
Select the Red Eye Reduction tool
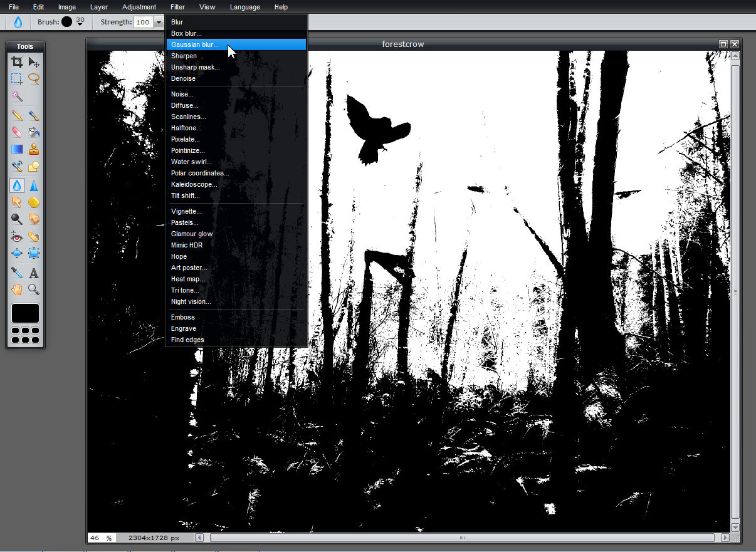click(x=17, y=237)
